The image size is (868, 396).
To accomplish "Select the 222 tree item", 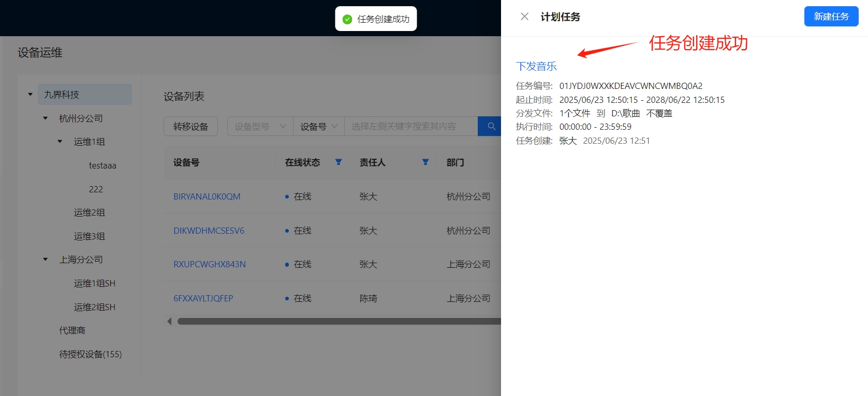I will (96, 189).
